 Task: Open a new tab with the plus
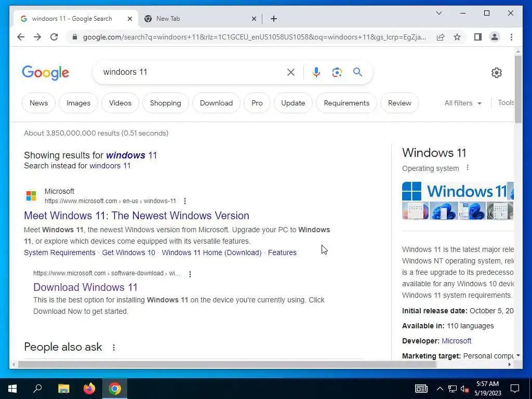pos(274,19)
